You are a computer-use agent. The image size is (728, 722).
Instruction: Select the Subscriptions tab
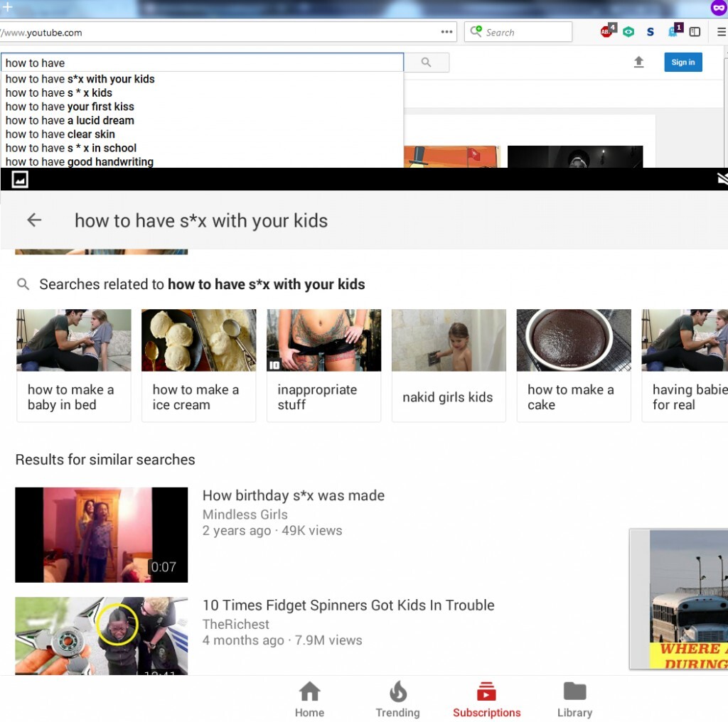click(x=486, y=699)
